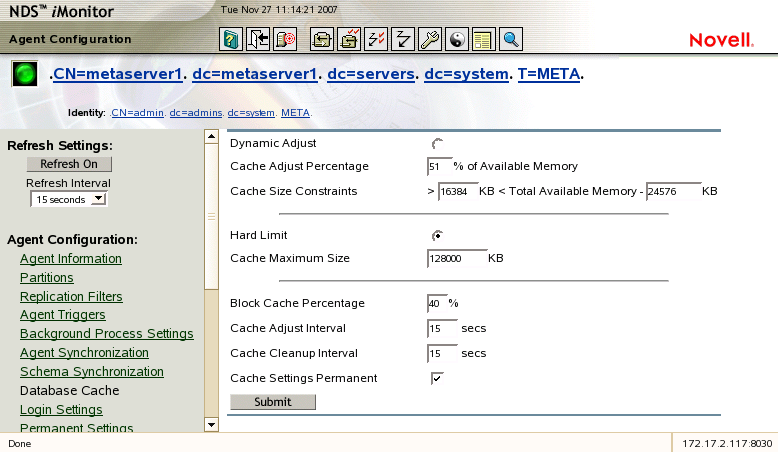Go to Agent Information
Screen dimensions: 778x452
(71, 259)
